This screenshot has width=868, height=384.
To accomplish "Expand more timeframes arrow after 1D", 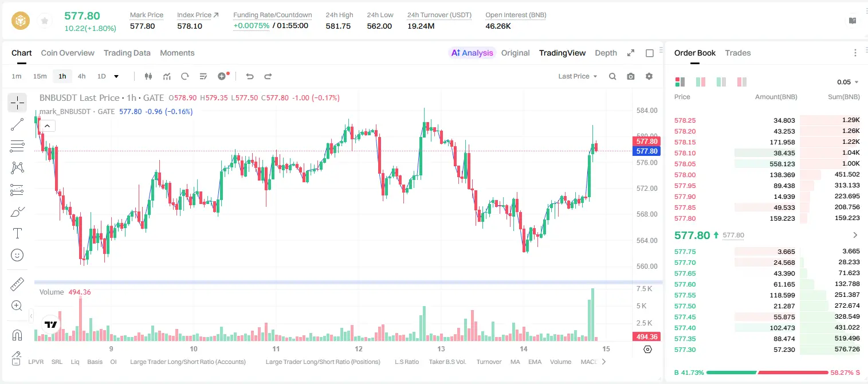I will [116, 76].
